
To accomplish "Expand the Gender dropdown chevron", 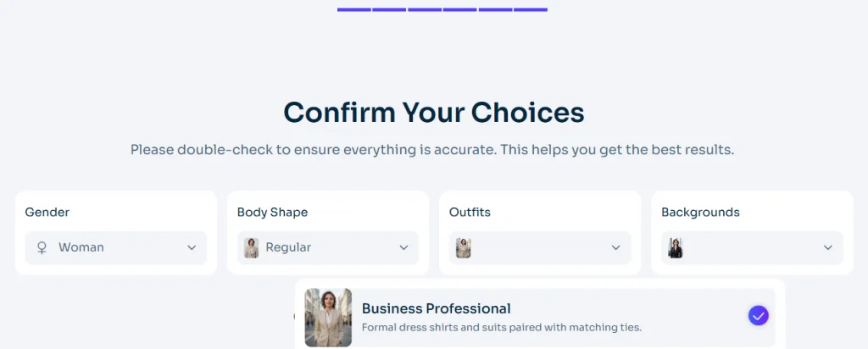I will coord(192,248).
